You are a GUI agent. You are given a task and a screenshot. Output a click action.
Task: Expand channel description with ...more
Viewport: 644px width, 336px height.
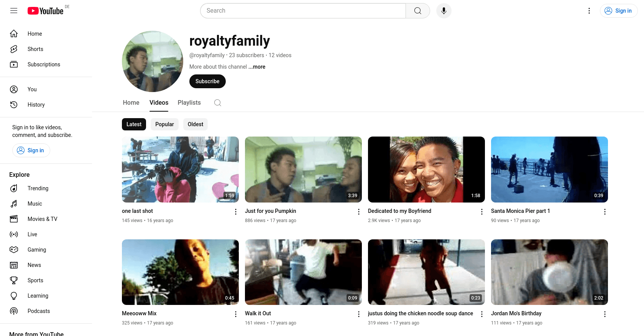257,67
